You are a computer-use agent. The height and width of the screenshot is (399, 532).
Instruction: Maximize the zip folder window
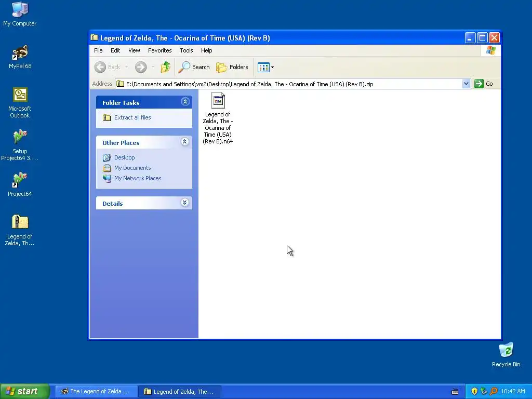tap(482, 37)
